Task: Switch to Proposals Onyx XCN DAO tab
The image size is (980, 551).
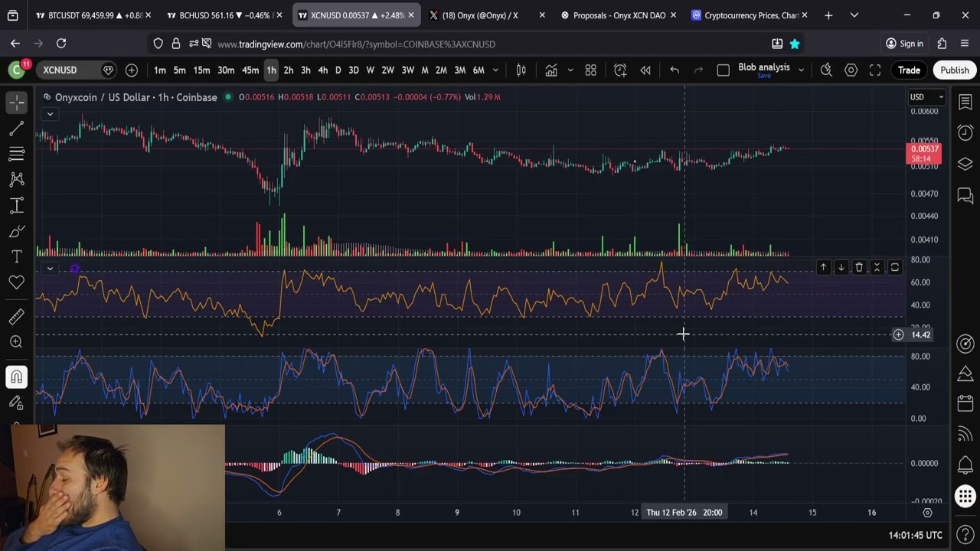Action: (x=619, y=15)
